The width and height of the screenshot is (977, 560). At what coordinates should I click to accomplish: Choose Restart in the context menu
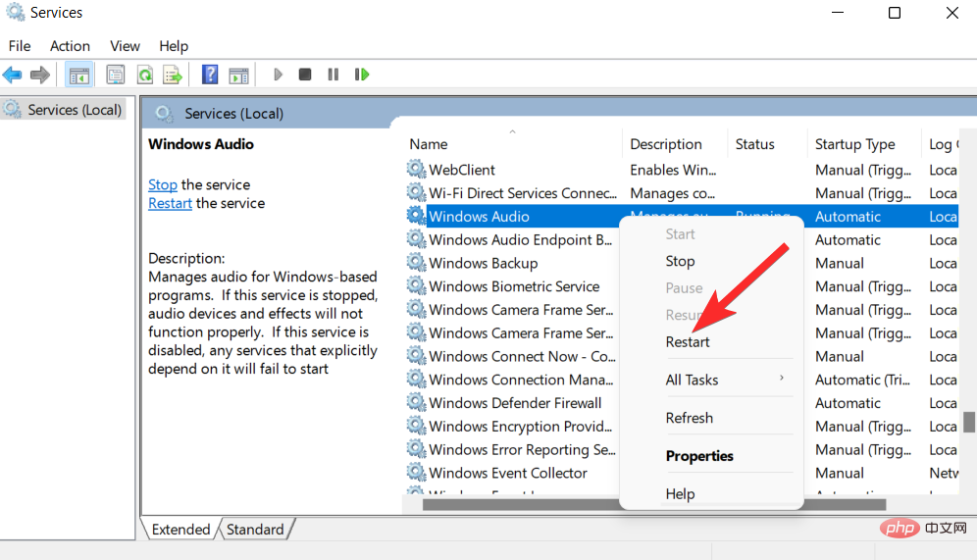tap(688, 341)
